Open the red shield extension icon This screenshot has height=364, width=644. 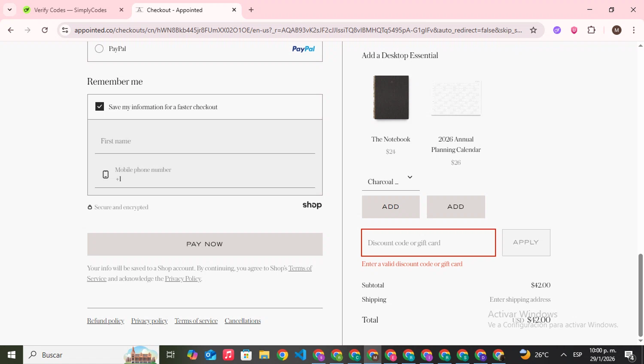pos(574,30)
